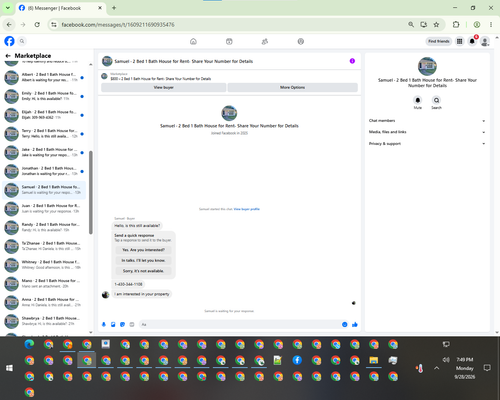This screenshot has width=500, height=400.
Task: Send a thumbs-up like
Action: tap(355, 324)
